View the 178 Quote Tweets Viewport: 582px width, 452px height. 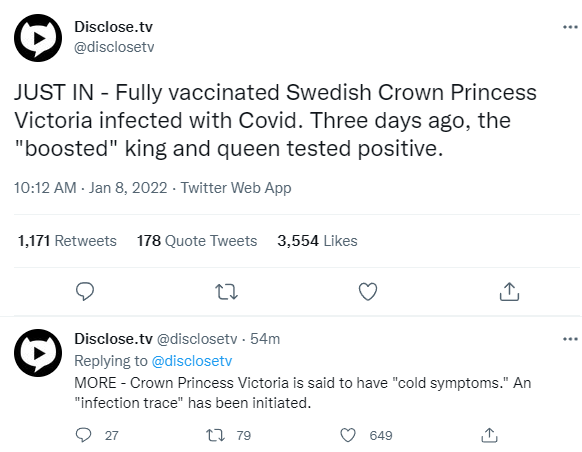197,241
